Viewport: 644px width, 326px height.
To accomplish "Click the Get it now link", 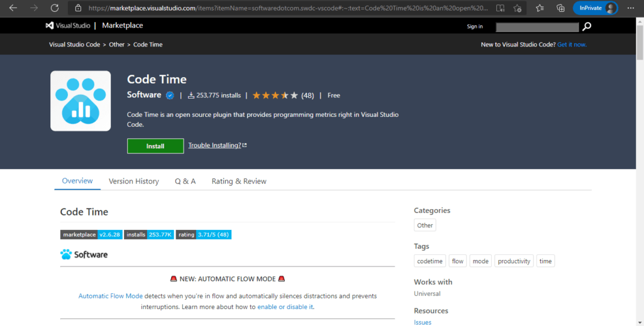I will 572,45.
